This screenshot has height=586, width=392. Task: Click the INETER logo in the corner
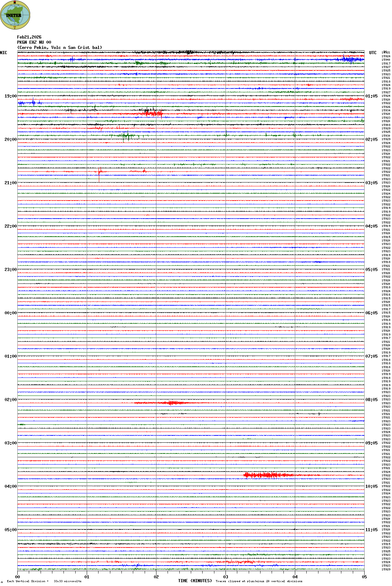point(15,15)
